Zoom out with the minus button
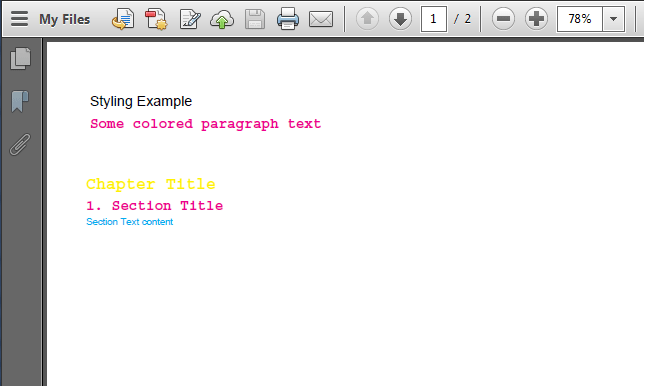This screenshot has width=655, height=386. tap(503, 19)
